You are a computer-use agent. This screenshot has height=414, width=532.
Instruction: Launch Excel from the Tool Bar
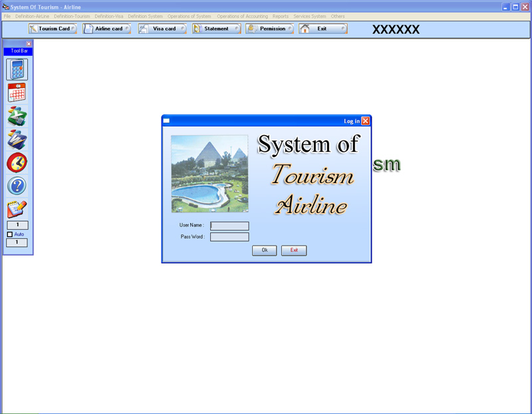(17, 116)
